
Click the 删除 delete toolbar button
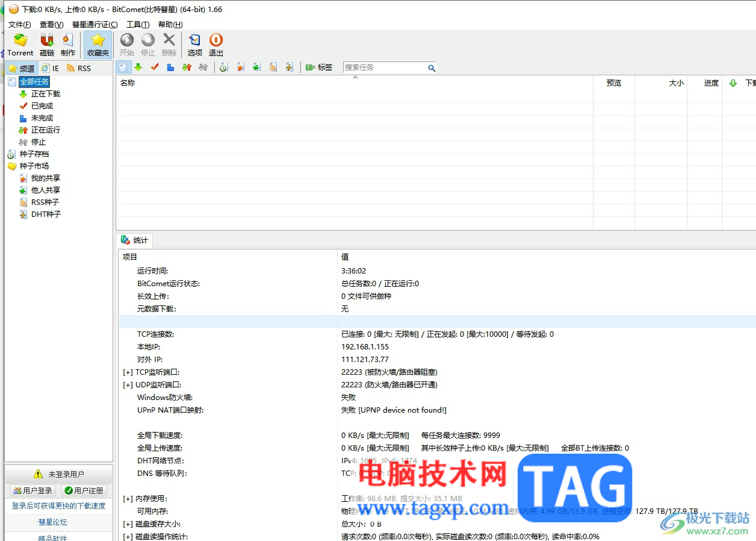coord(169,45)
